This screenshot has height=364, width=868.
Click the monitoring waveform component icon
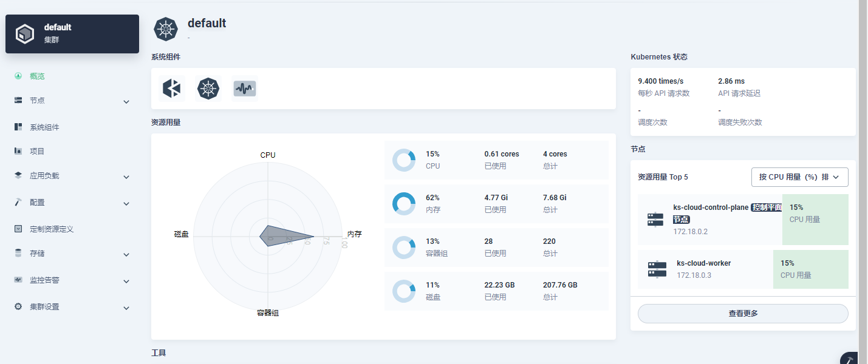[245, 89]
